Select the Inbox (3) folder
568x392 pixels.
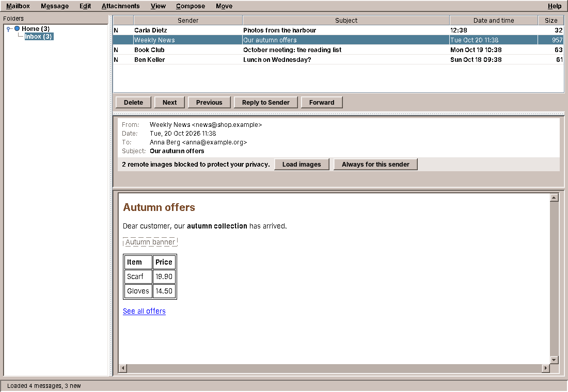(39, 36)
